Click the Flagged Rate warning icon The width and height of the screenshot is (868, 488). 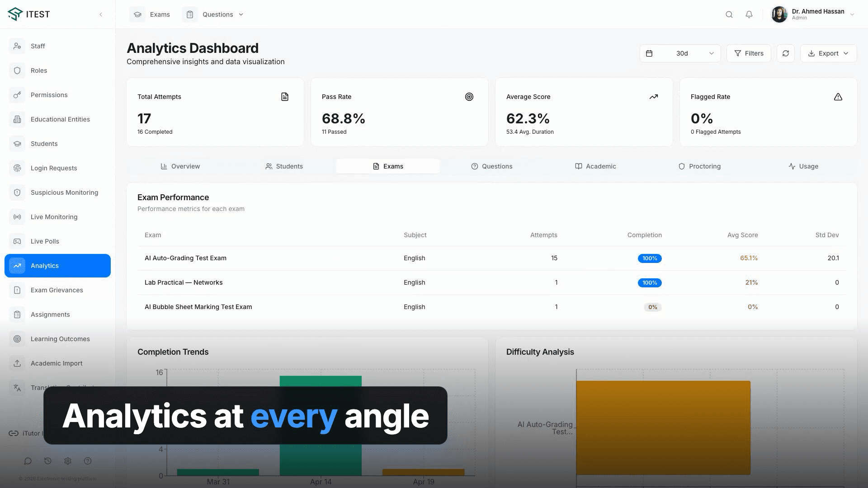pos(838,97)
